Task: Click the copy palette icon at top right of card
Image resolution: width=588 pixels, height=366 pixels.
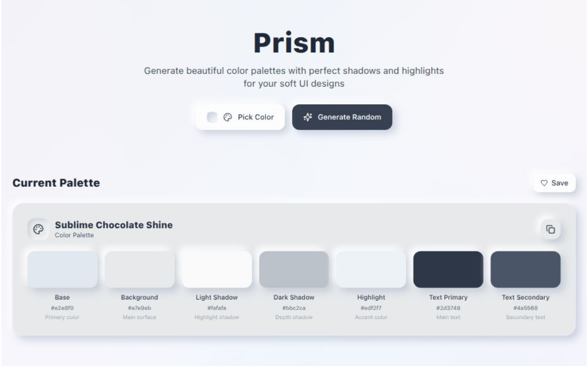Action: pyautogui.click(x=552, y=228)
